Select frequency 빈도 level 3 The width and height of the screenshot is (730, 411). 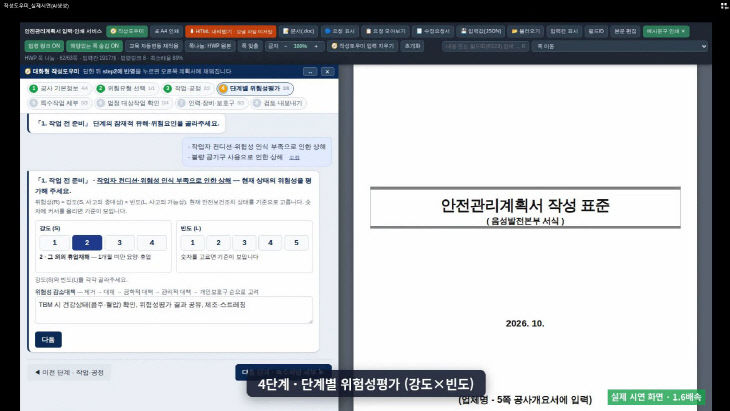coord(244,243)
